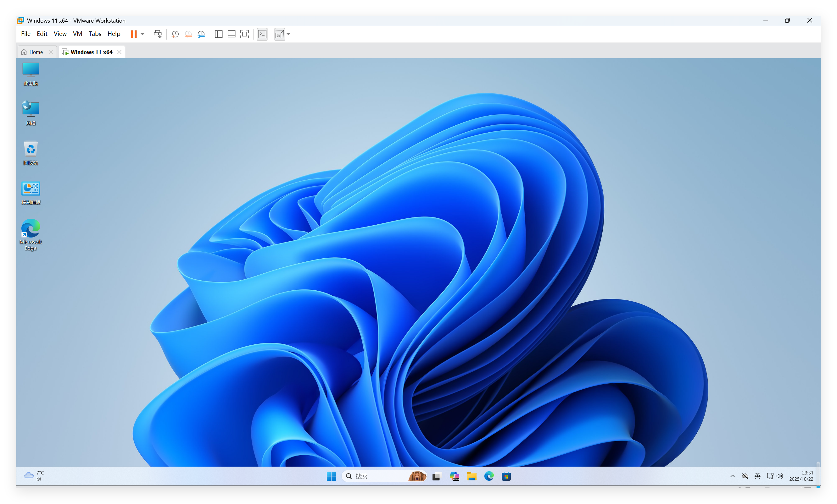This screenshot has height=504, width=837.
Task: Switch to the Home tab
Action: coord(36,52)
